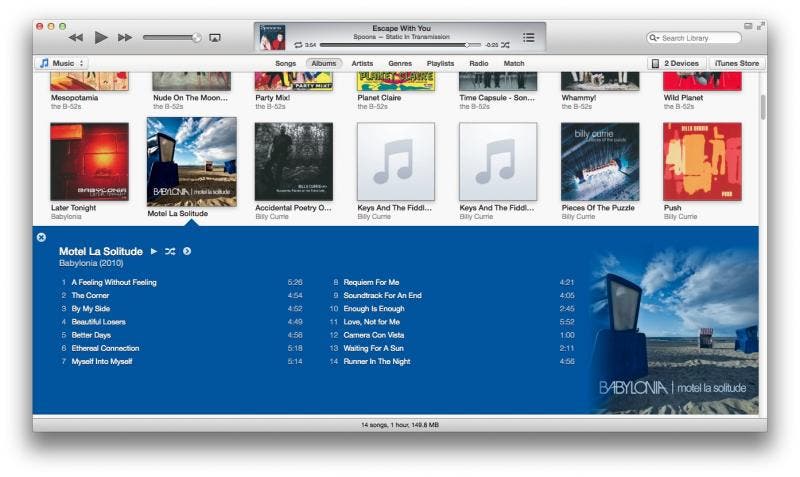This screenshot has height=477, width=800.
Task: Click the Mesopotamia album title
Action: [74, 97]
